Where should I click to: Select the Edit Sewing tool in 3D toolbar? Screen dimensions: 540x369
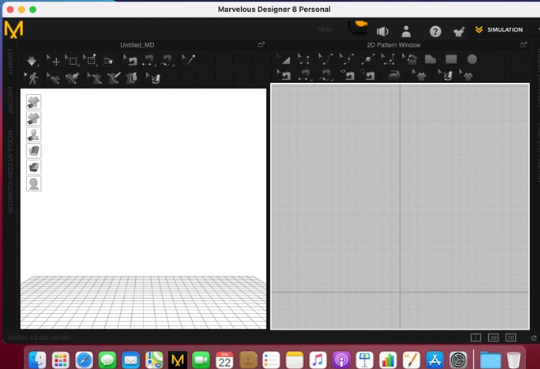(x=131, y=61)
